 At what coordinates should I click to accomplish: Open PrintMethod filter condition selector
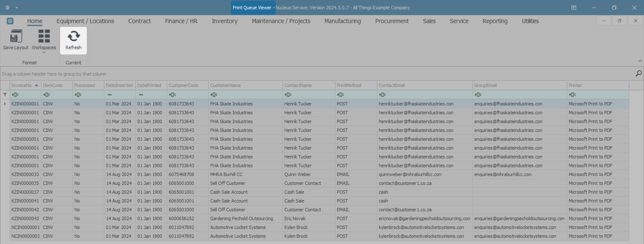click(x=340, y=95)
